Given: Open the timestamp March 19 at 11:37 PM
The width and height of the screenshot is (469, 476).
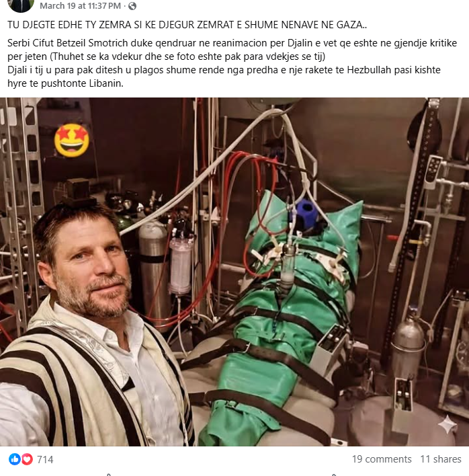Looking at the screenshot, I should tap(81, 6).
